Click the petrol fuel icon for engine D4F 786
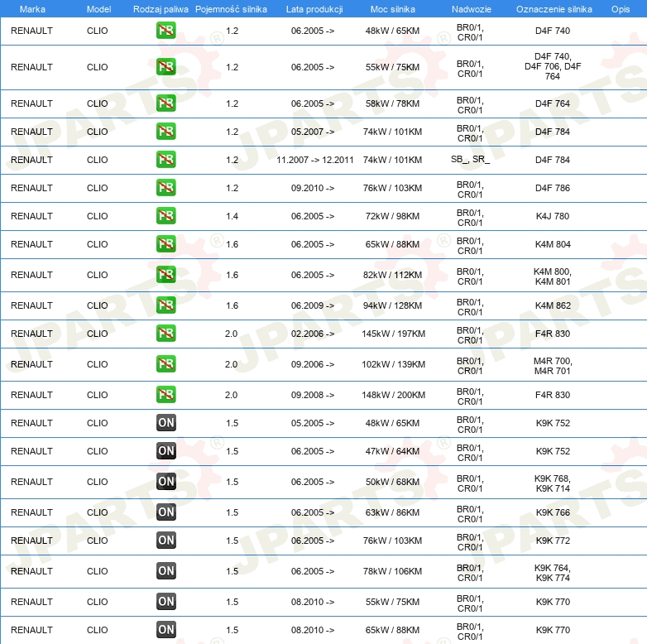 click(x=166, y=188)
